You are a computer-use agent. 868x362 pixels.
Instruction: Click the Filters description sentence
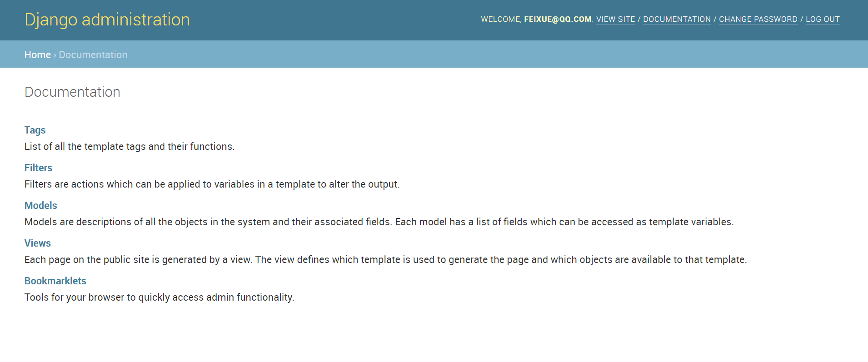pos(212,184)
